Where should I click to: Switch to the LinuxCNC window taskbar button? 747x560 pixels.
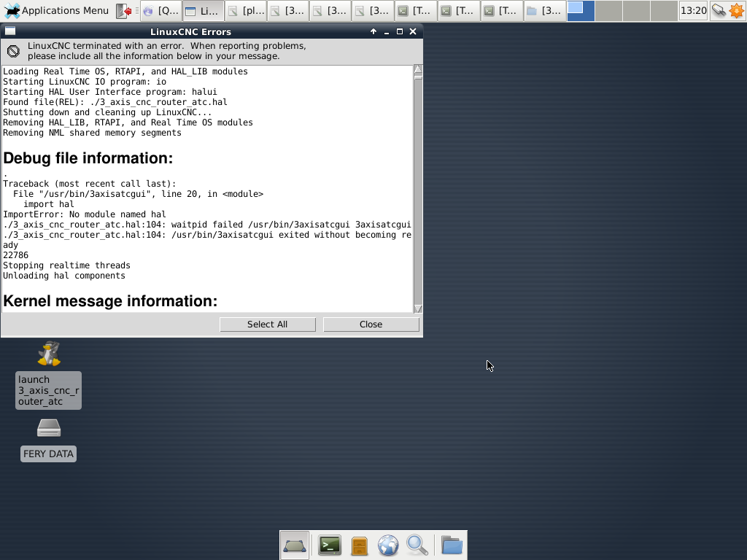pos(202,11)
